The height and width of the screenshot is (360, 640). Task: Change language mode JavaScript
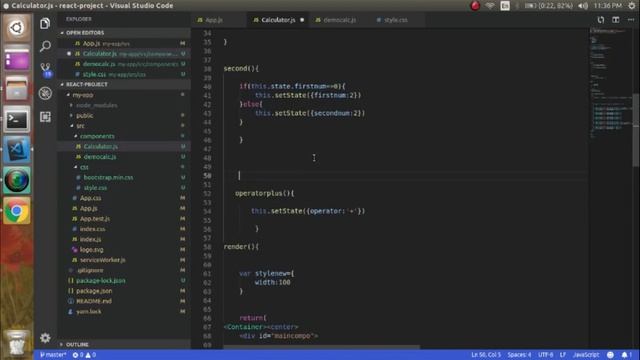coord(586,355)
